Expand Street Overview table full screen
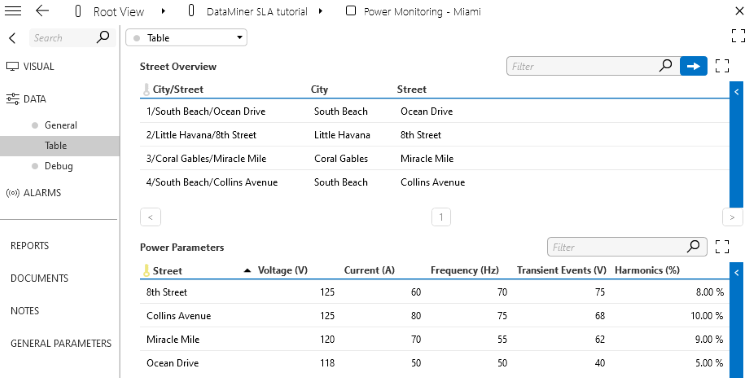The image size is (750, 378). (x=722, y=66)
